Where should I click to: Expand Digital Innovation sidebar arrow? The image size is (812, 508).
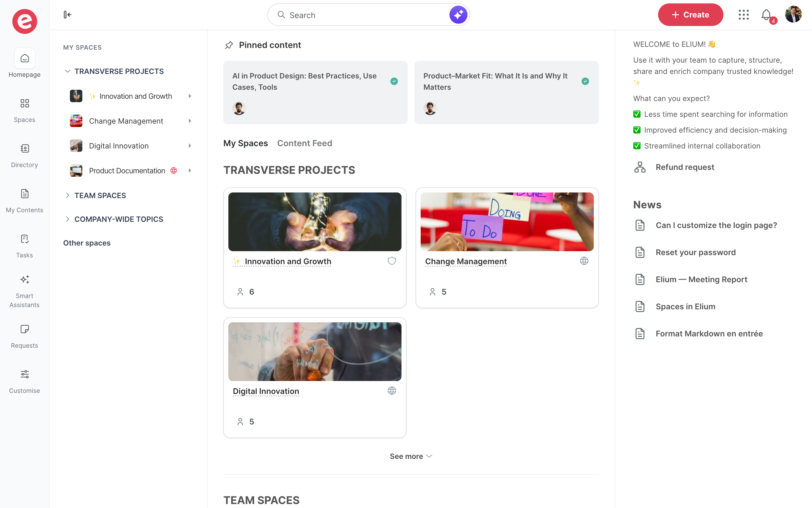(190, 146)
